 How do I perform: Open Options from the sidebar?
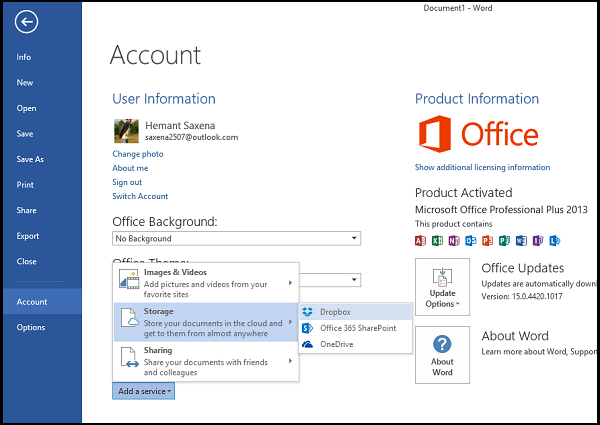(31, 327)
